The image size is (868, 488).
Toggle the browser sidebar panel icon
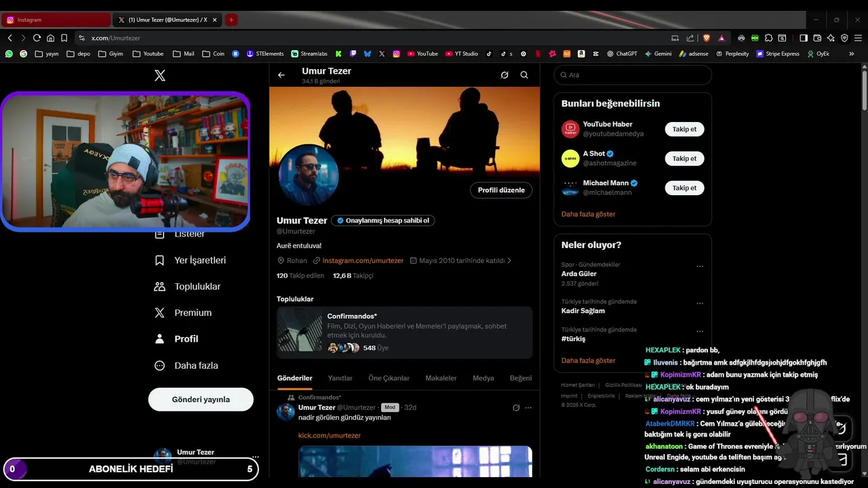coord(804,38)
